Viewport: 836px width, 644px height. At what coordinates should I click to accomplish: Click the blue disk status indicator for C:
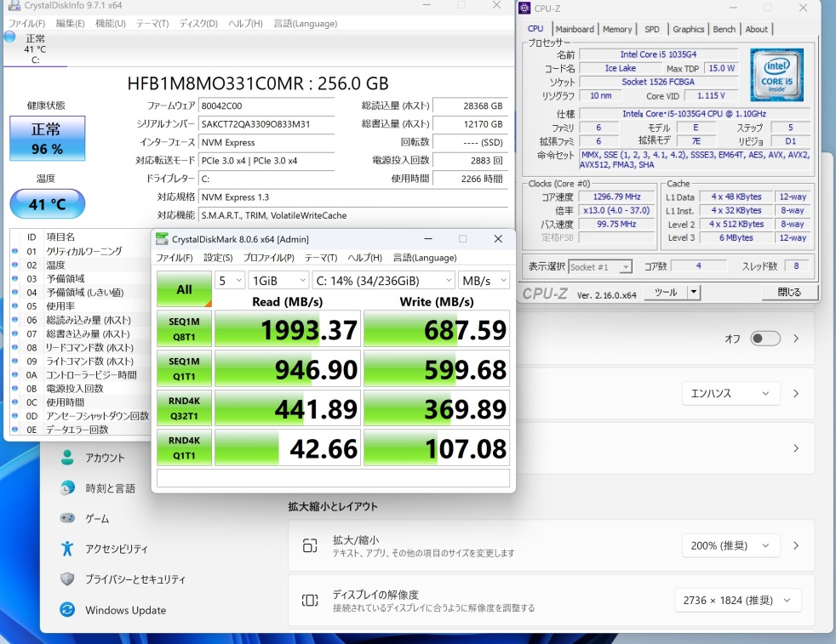(10, 37)
